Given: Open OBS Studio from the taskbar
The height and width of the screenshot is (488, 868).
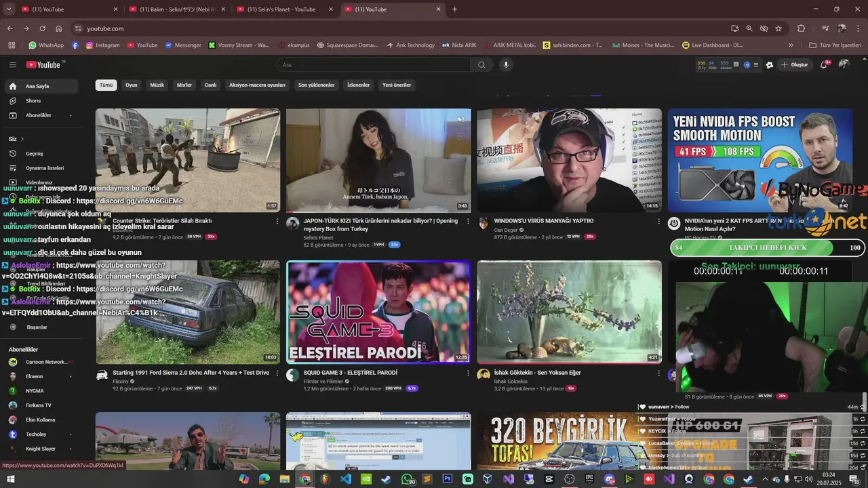Looking at the screenshot, I should 569,479.
